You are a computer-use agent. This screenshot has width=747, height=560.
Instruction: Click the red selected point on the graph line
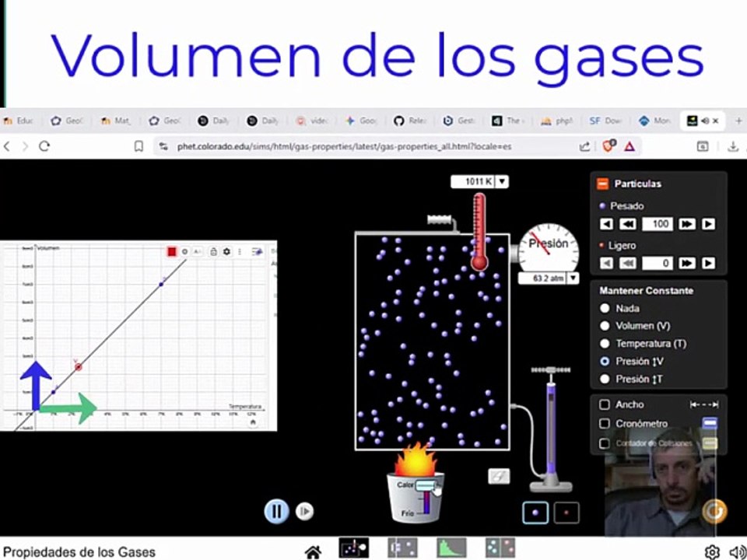79,366
